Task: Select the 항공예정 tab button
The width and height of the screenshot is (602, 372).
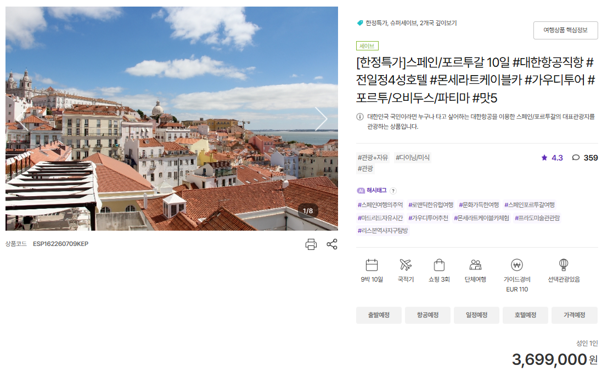Action: pyautogui.click(x=428, y=315)
